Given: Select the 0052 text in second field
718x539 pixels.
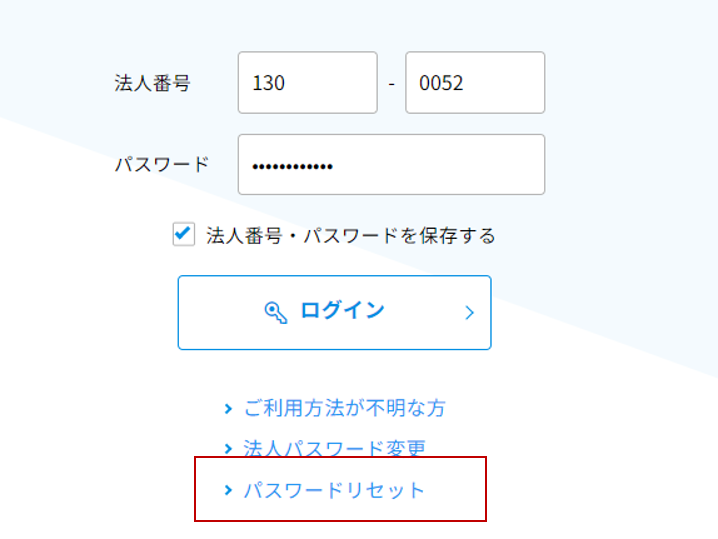Looking at the screenshot, I should pyautogui.click(x=441, y=83).
